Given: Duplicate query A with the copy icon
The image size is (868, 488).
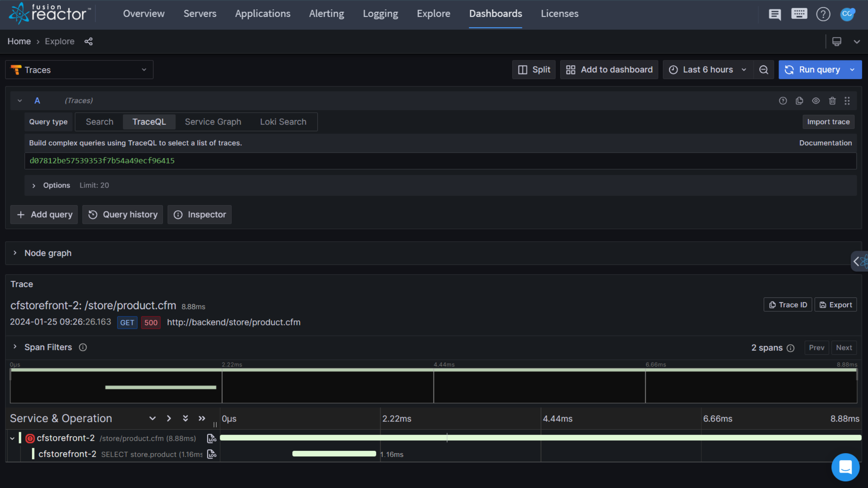Looking at the screenshot, I should pyautogui.click(x=799, y=101).
